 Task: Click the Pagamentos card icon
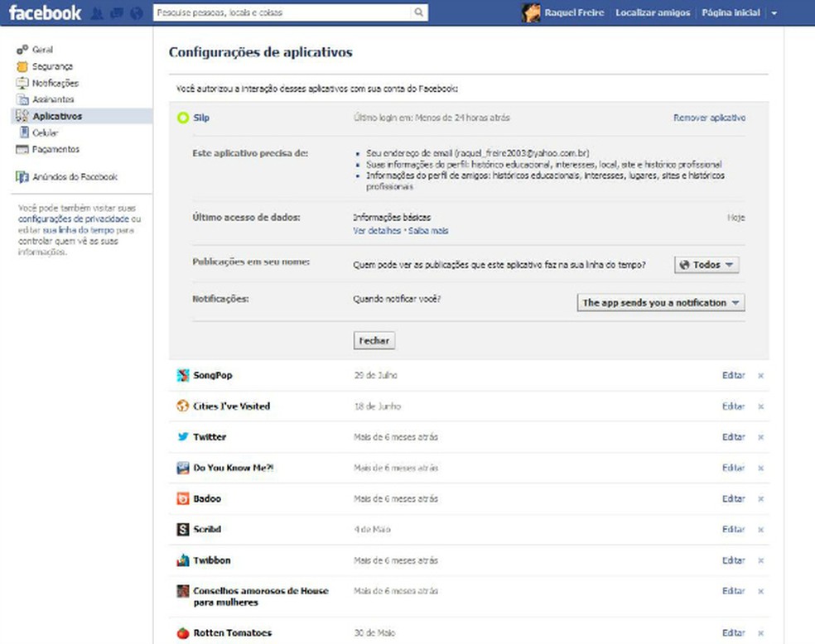click(22, 150)
